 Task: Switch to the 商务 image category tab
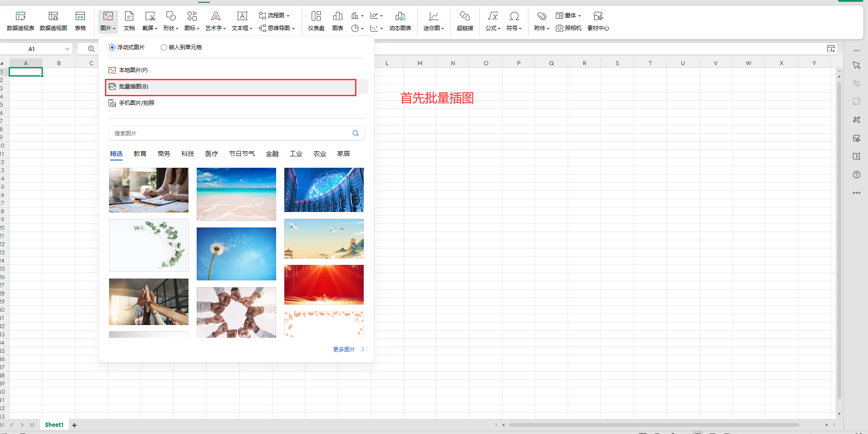[x=163, y=154]
